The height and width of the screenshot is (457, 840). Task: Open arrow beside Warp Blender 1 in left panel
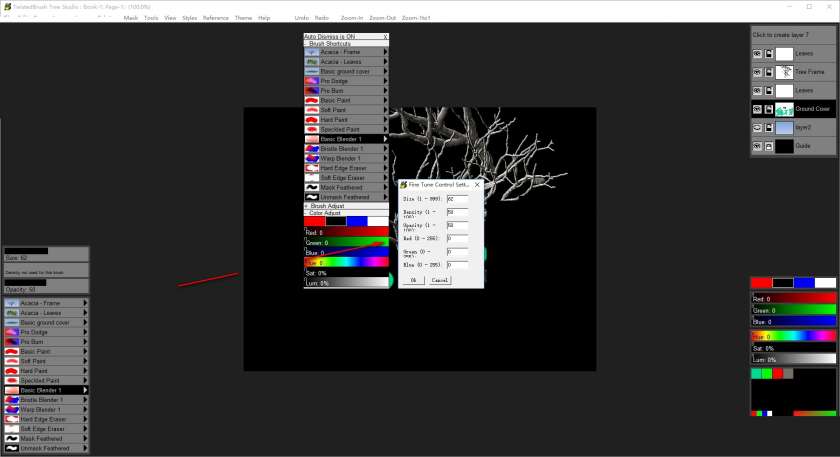[86, 409]
